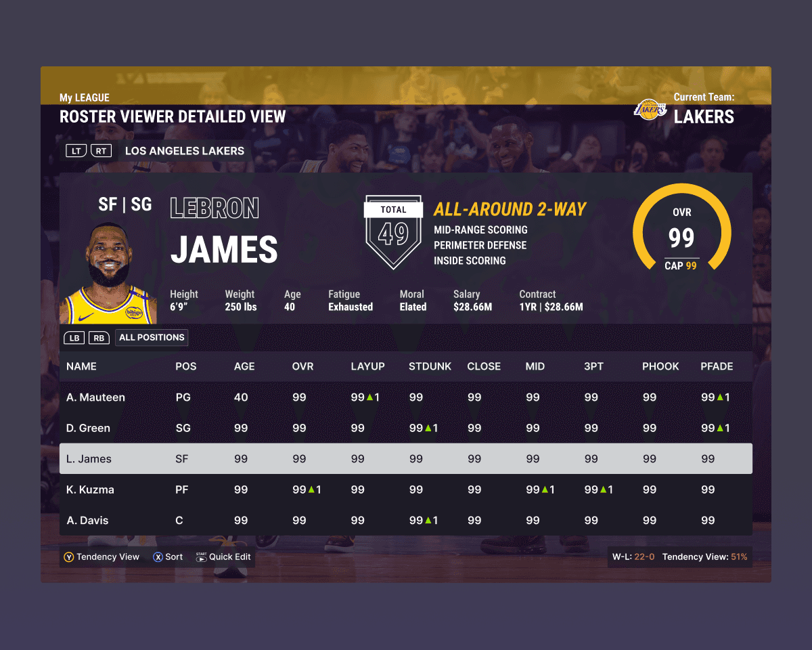The height and width of the screenshot is (650, 812).
Task: Click Contract 1YR | $28.66M value
Action: [551, 307]
